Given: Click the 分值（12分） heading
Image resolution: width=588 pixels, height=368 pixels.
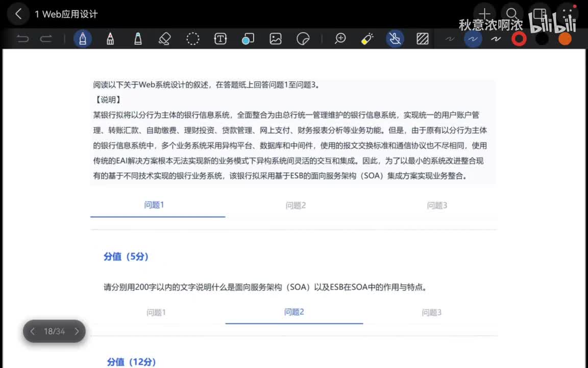Looking at the screenshot, I should (x=131, y=362).
